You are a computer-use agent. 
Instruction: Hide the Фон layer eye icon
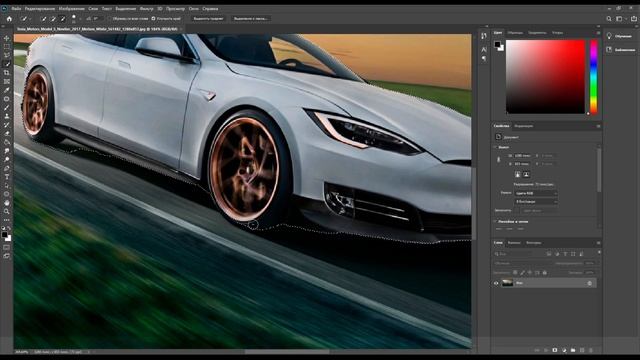(x=496, y=283)
